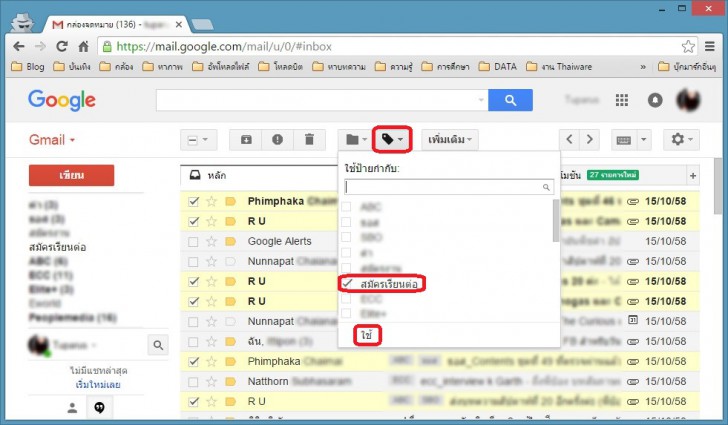This screenshot has height=425, width=728.
Task: Bookmark this page with the star icon
Action: (688, 46)
